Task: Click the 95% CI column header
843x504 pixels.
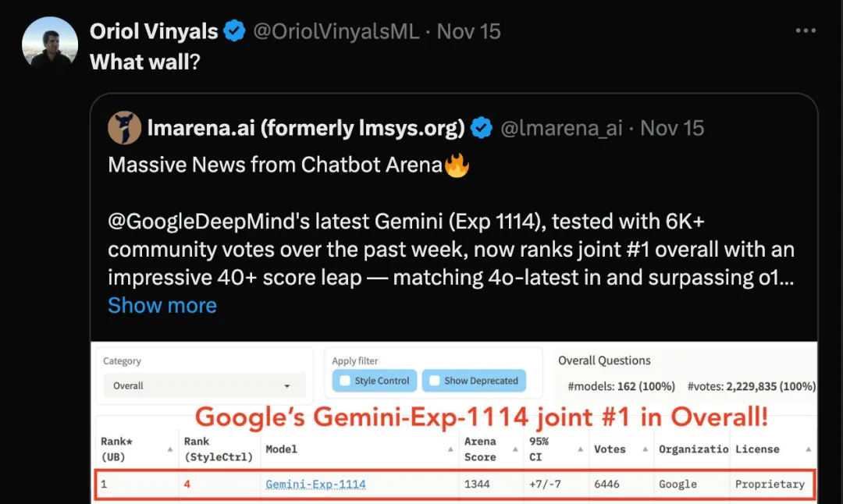Action: 539,449
